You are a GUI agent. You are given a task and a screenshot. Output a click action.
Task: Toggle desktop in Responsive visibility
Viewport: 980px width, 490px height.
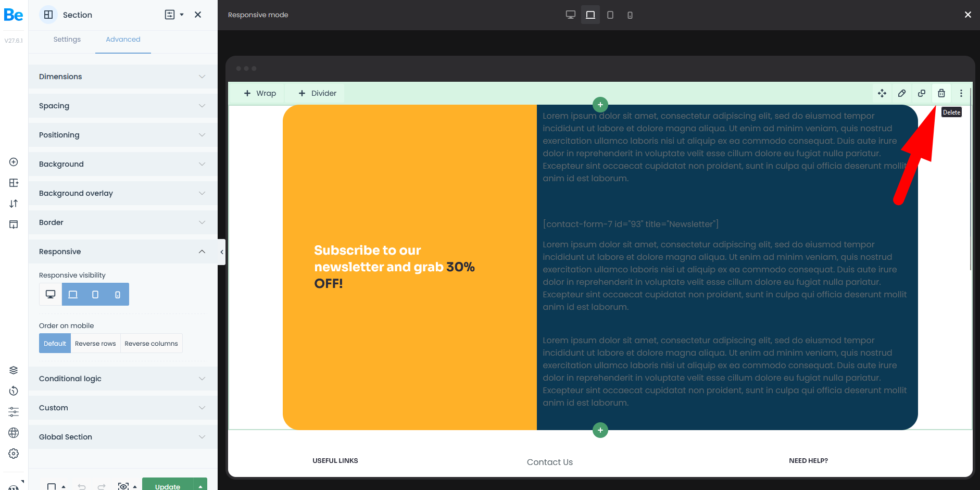[x=51, y=294]
